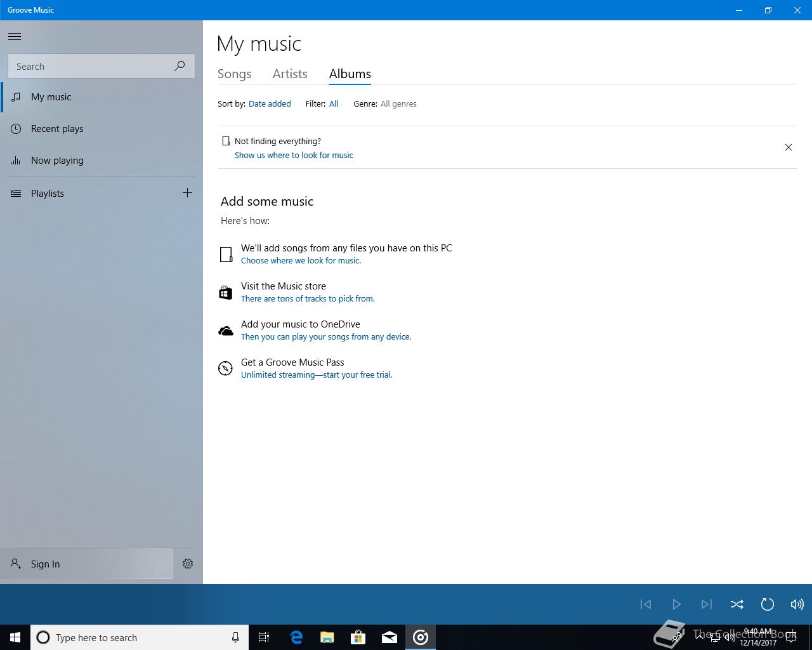This screenshot has height=650, width=812.
Task: Click There are tons of tracks link
Action: [x=308, y=298]
